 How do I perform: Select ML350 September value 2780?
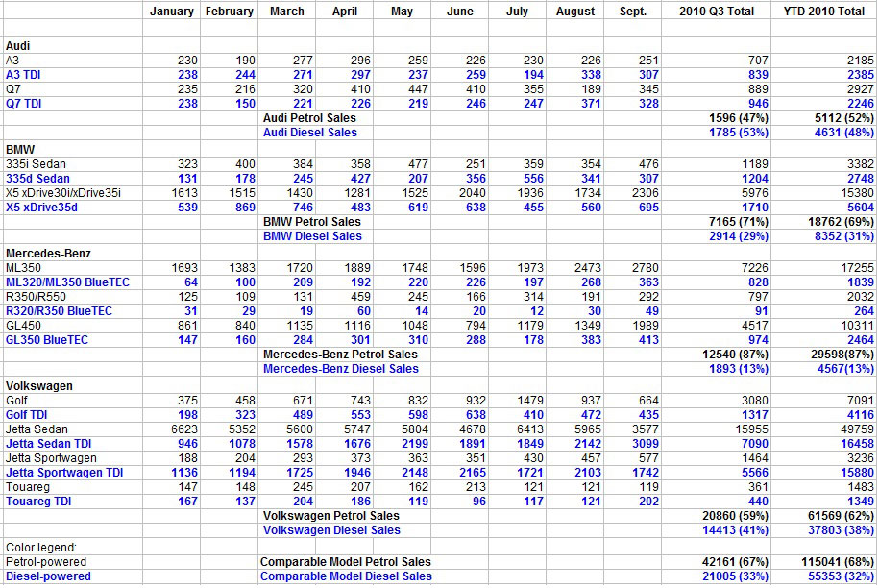[646, 268]
